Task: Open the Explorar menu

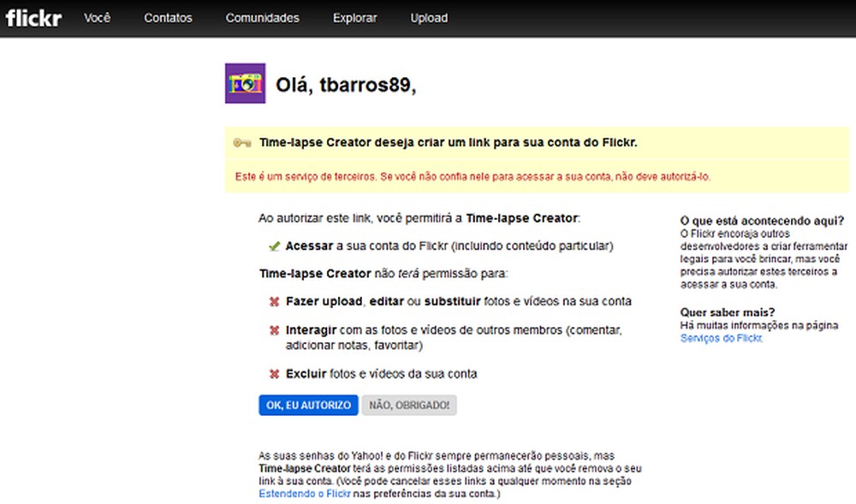Action: tap(354, 17)
